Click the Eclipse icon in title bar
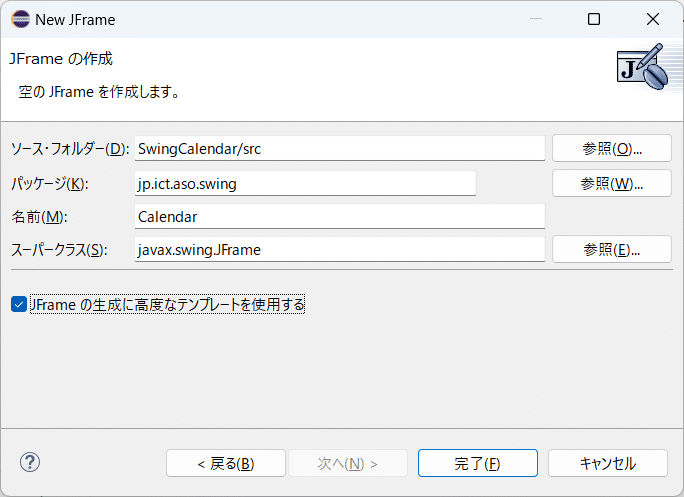The image size is (684, 497). pos(21,19)
